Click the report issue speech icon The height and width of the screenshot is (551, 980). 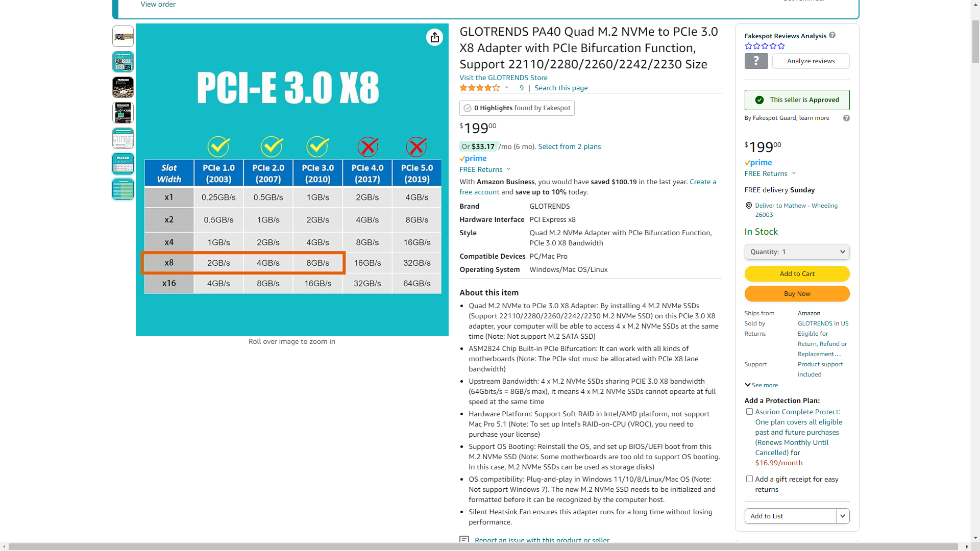pyautogui.click(x=464, y=540)
